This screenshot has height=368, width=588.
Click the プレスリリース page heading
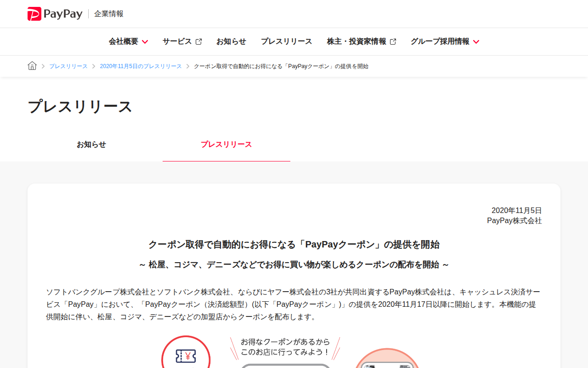(80, 107)
